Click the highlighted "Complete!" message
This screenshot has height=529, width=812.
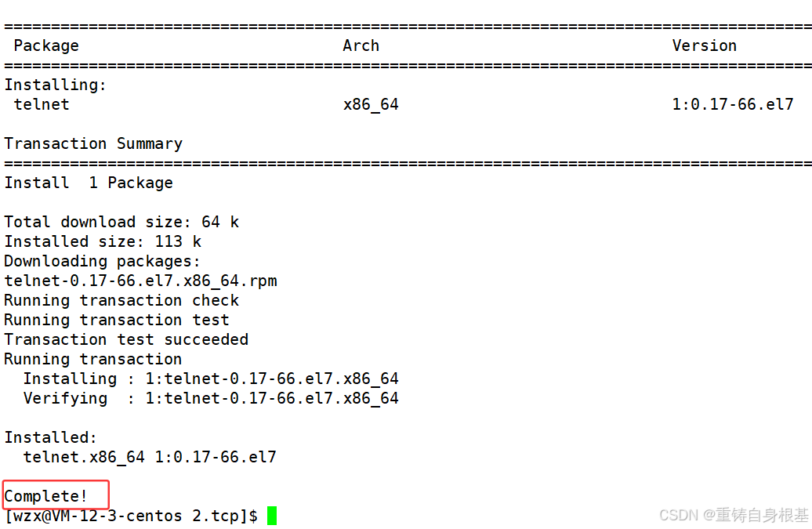[47, 496]
